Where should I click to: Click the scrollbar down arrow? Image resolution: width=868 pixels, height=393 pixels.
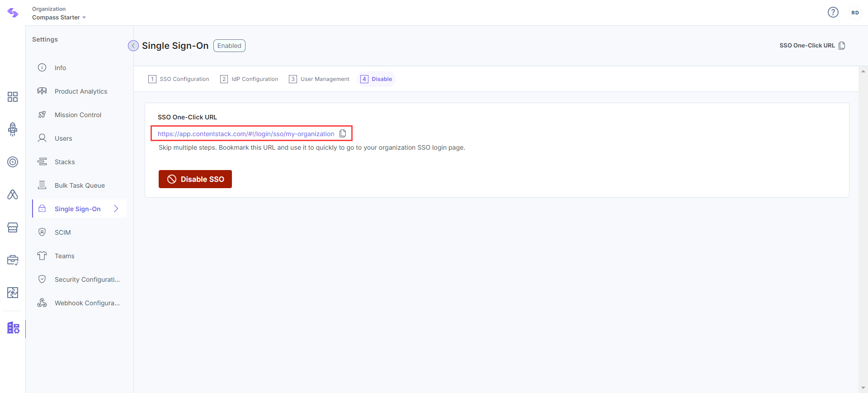[x=863, y=388]
